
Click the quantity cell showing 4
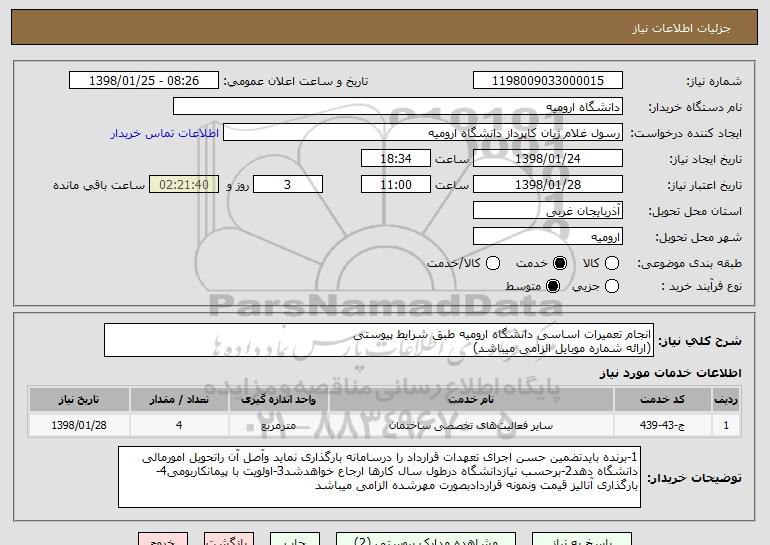click(179, 425)
